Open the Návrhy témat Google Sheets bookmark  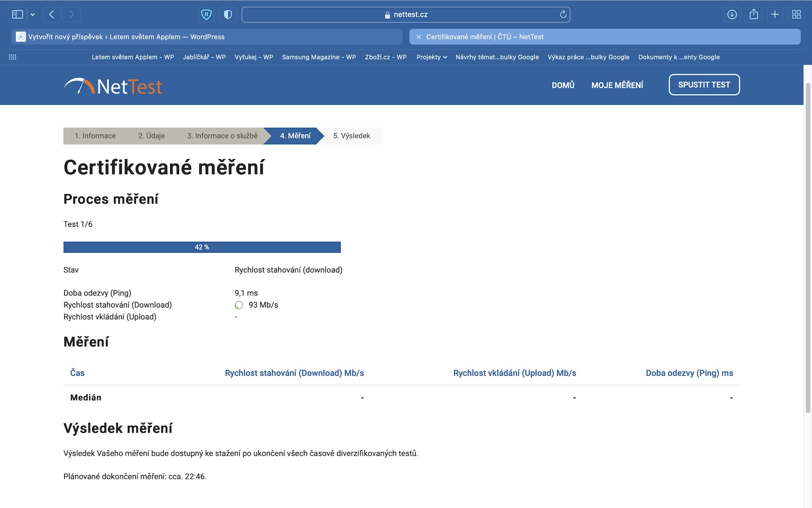(497, 57)
